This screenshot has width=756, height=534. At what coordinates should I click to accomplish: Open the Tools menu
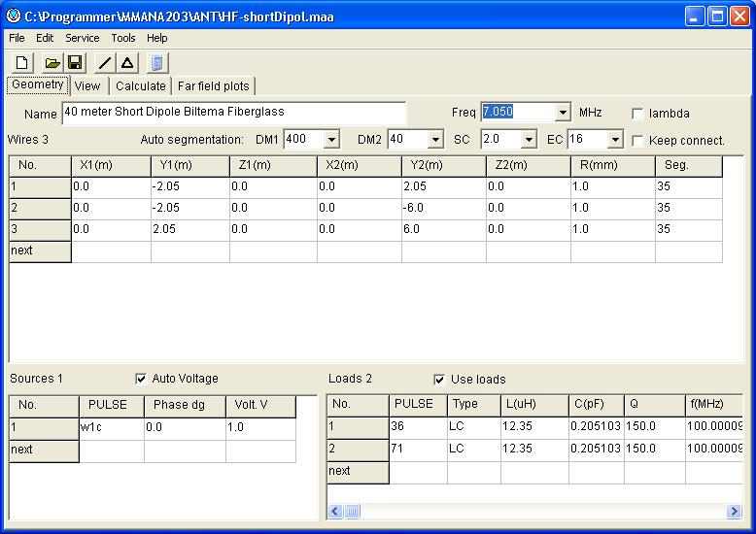click(x=123, y=38)
